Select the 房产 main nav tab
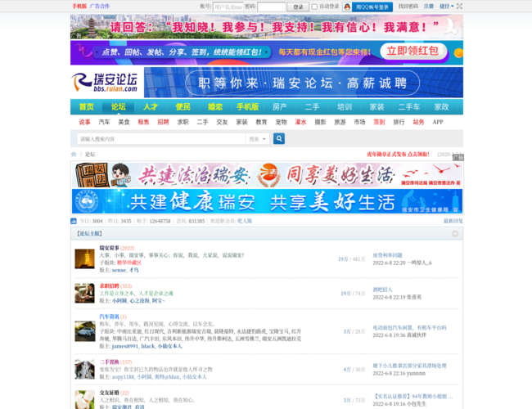The image size is (532, 409). (280, 107)
